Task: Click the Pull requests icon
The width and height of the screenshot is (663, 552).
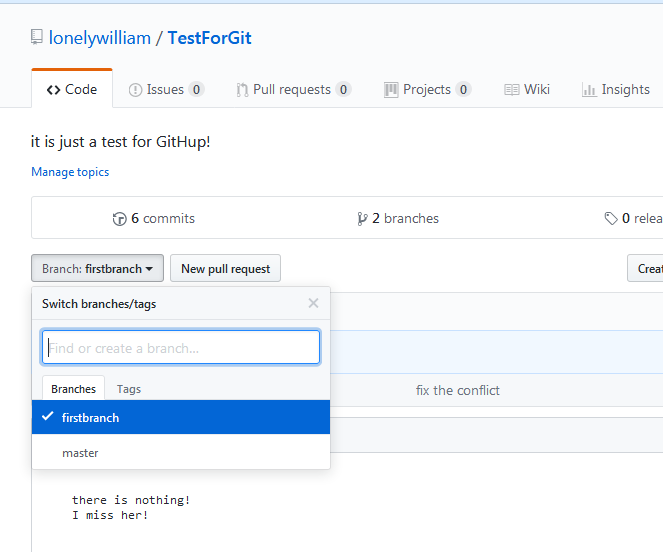Action: [242, 90]
